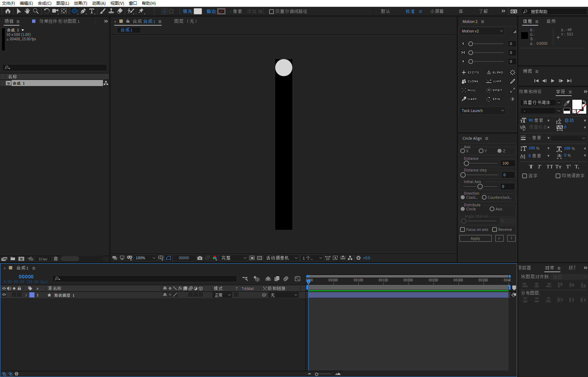Select the Zoom magnifier tool
Viewport: 588px width, 377px height.
[x=36, y=11]
